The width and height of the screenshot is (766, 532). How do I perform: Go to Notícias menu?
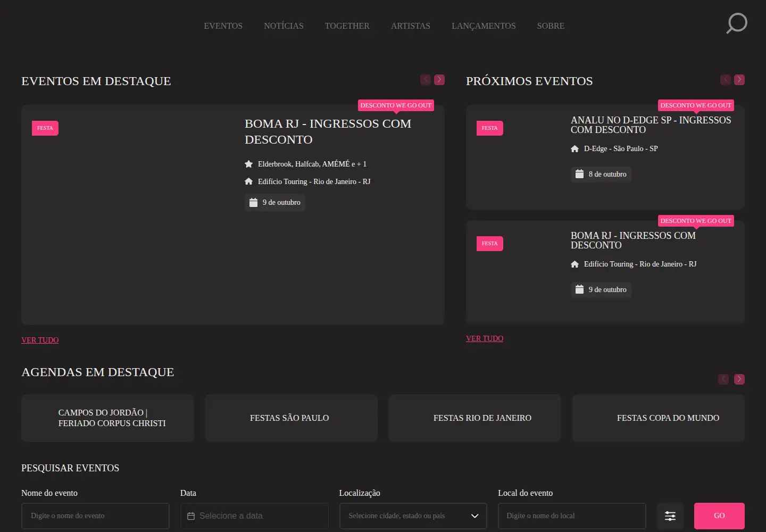point(284,26)
